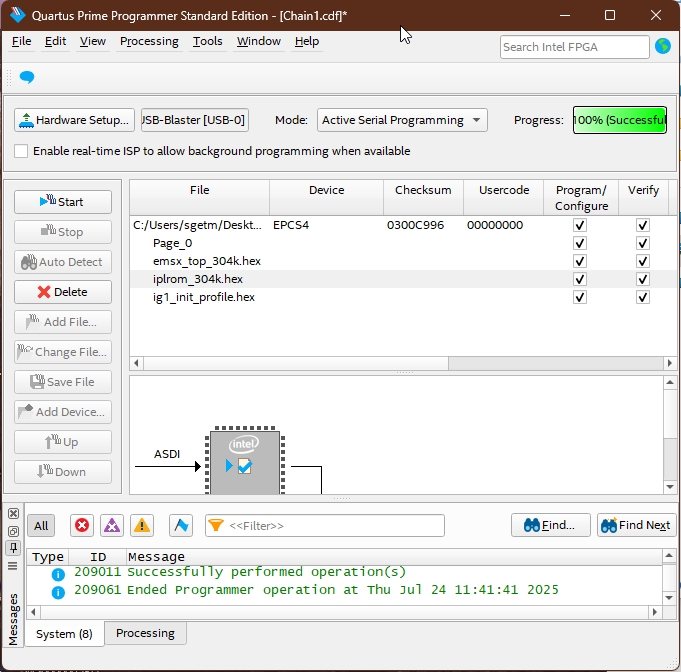Enable real-time ISP checkbox
Viewport: 681px width, 672px height.
pyautogui.click(x=21, y=151)
